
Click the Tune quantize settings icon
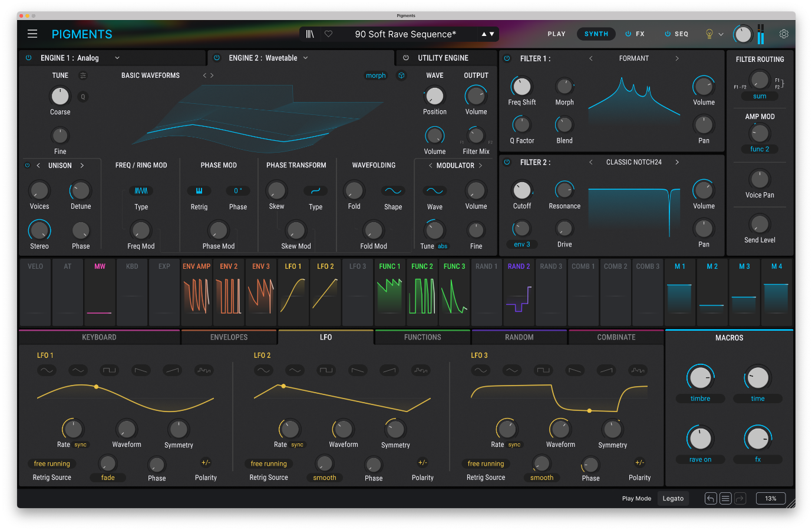click(x=83, y=75)
